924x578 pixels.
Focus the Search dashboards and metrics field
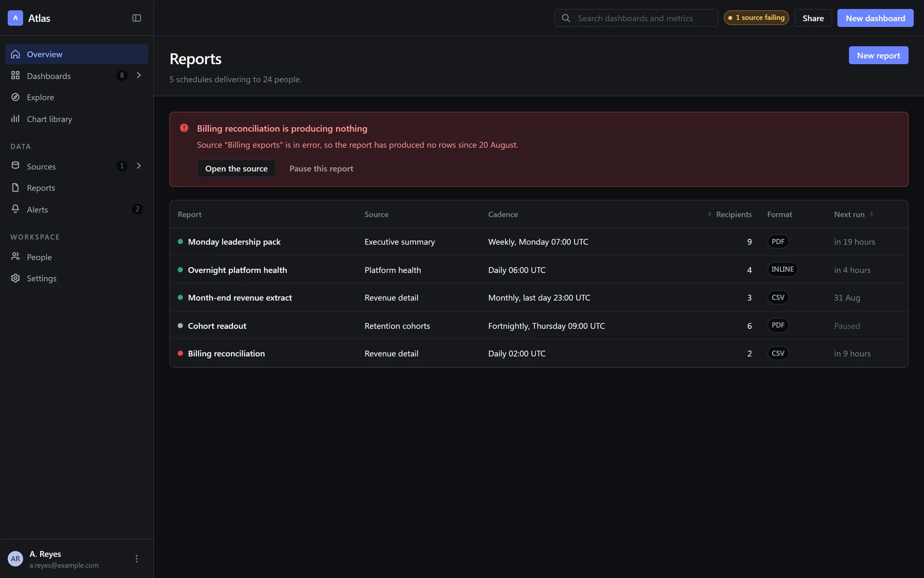tap(636, 18)
